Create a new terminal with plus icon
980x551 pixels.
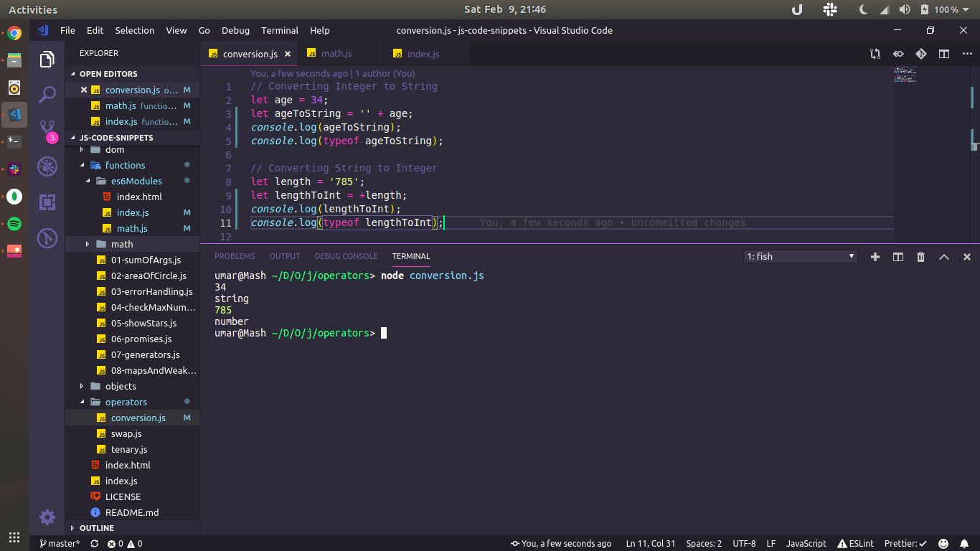875,257
